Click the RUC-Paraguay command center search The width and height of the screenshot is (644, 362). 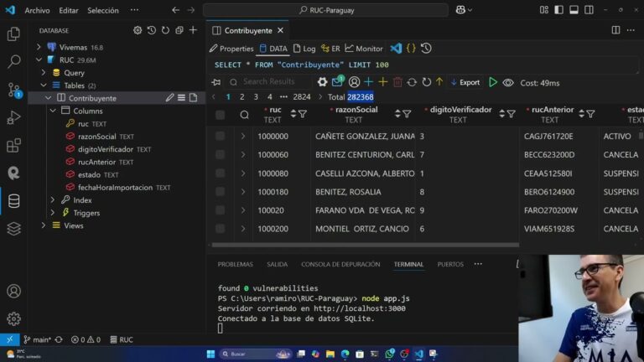[x=325, y=10]
